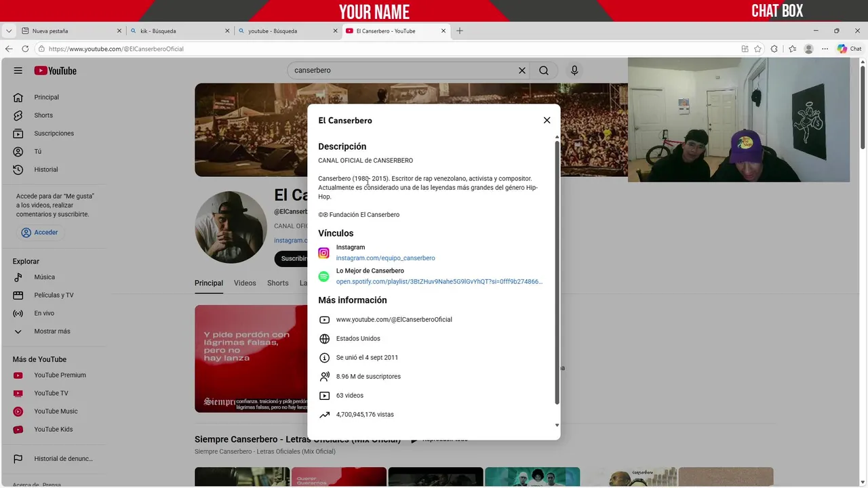Open the Copilot Chat button
This screenshot has width=868, height=488.
pyautogui.click(x=850, y=49)
